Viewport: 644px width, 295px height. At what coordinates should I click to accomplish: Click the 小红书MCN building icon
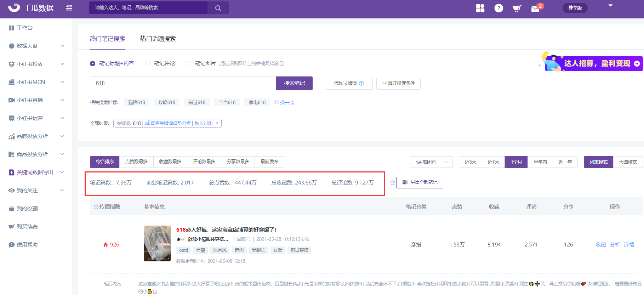12,82
